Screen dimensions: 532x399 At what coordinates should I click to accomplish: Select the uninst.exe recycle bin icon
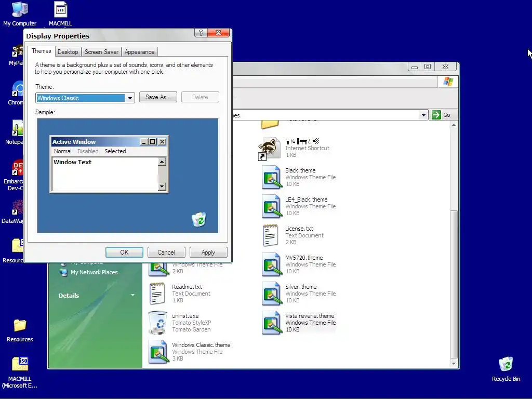[x=158, y=323]
